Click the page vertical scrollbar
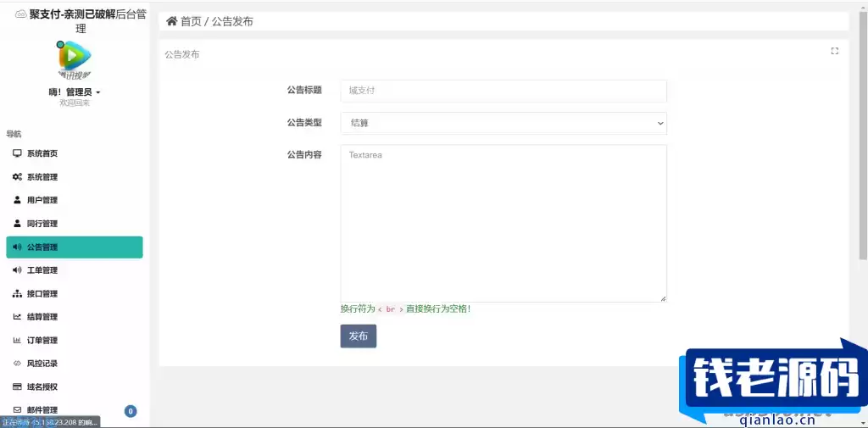The height and width of the screenshot is (428, 868). [x=863, y=135]
